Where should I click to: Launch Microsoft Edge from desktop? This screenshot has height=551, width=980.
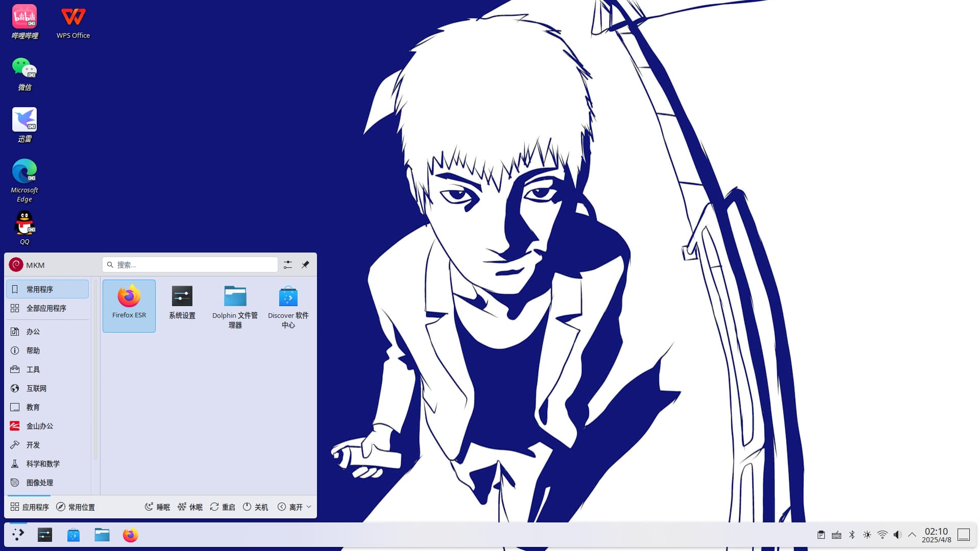(24, 181)
